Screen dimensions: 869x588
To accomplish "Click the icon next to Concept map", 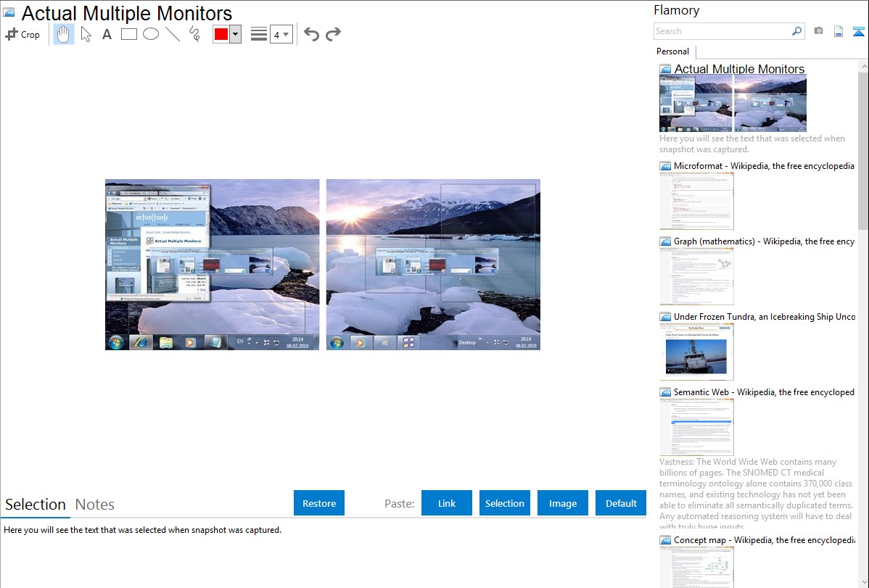I will pyautogui.click(x=665, y=539).
